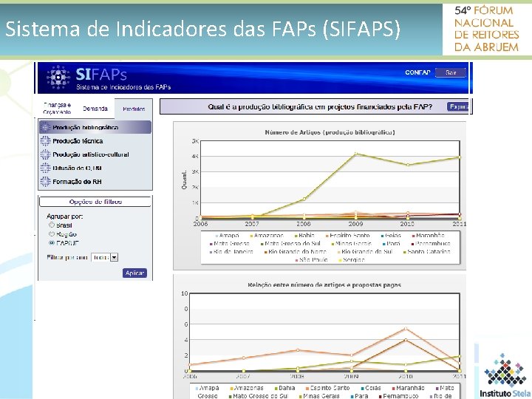The image size is (532, 399).
Task: Click Amapá entry in bottom chart legend
Action: 208,388
